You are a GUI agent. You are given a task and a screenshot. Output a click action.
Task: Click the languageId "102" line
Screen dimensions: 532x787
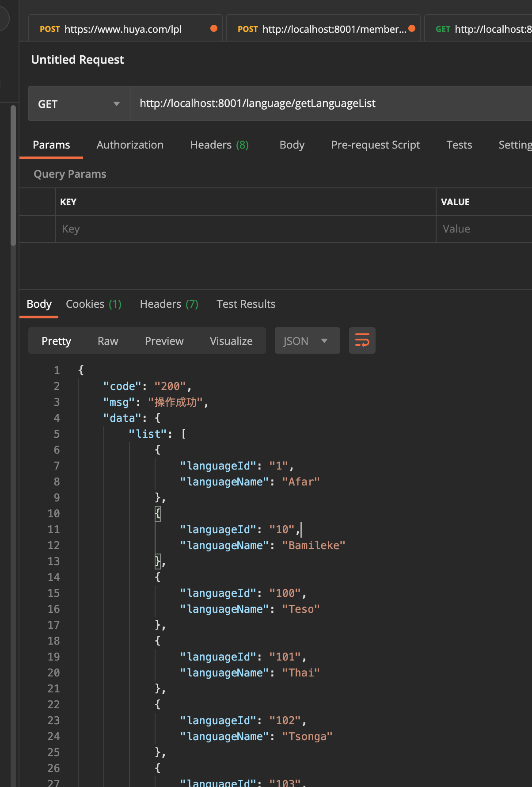(243, 721)
